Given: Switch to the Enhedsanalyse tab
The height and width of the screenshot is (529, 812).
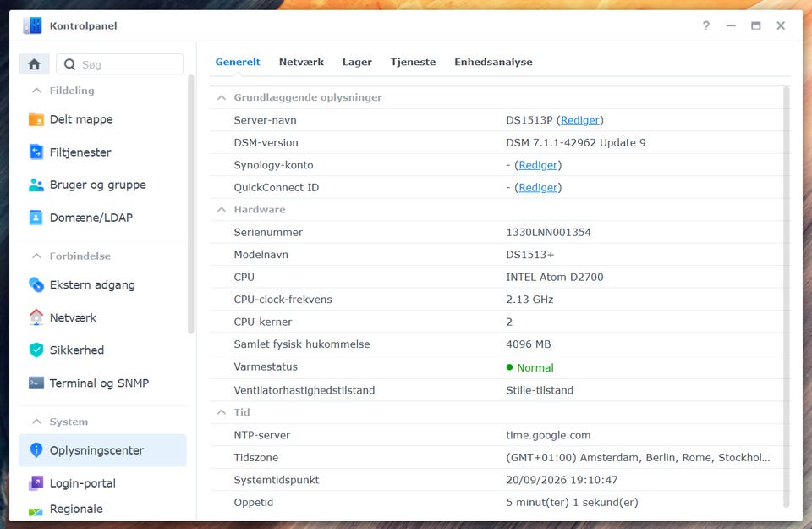Looking at the screenshot, I should tap(493, 62).
